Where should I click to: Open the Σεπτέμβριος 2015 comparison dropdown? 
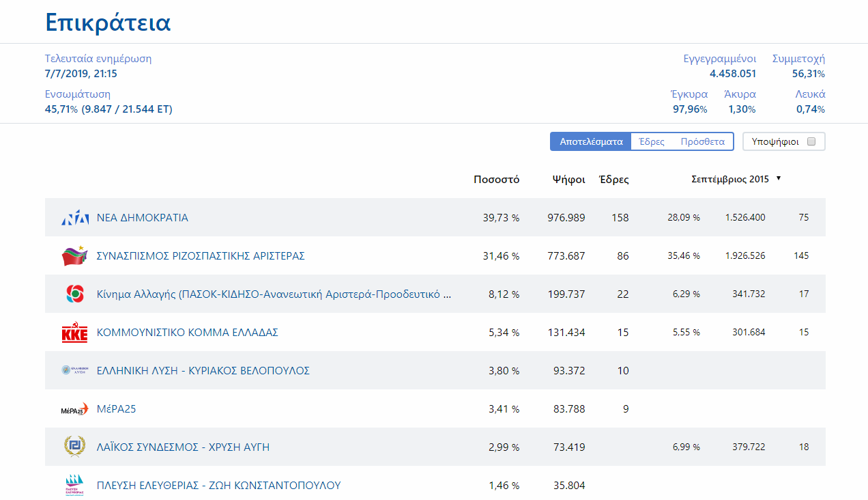tap(736, 179)
